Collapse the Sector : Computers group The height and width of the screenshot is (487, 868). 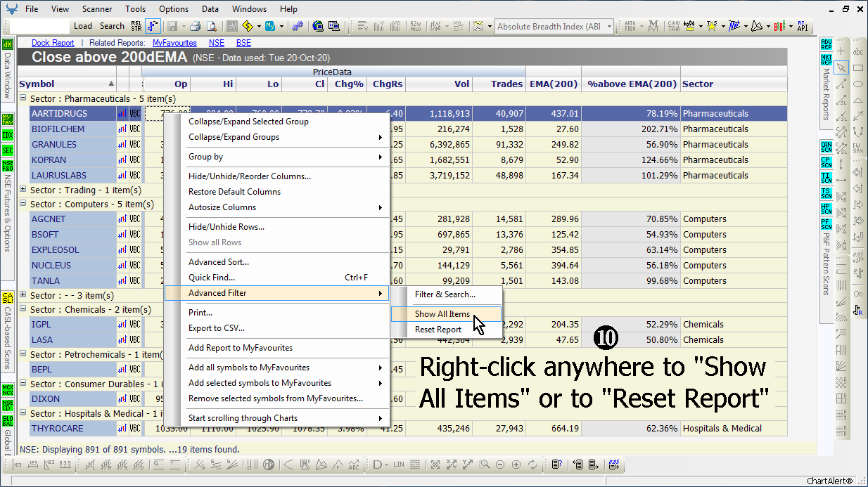[23, 204]
